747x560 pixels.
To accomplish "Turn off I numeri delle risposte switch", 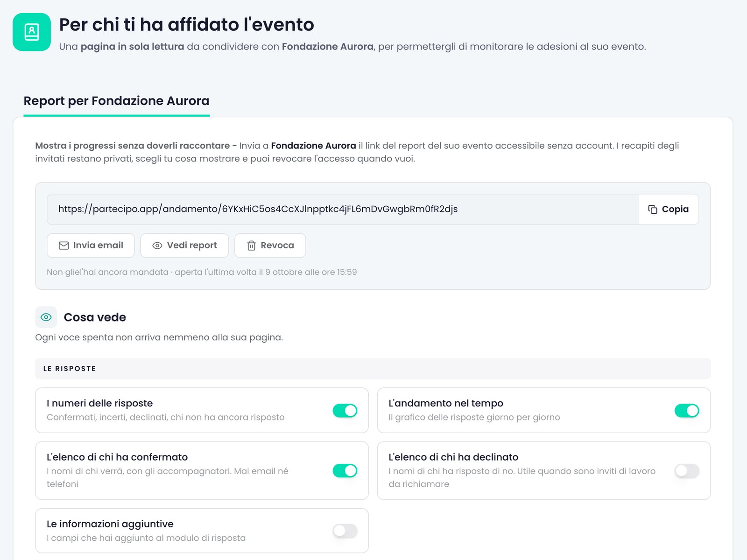I will tap(345, 411).
